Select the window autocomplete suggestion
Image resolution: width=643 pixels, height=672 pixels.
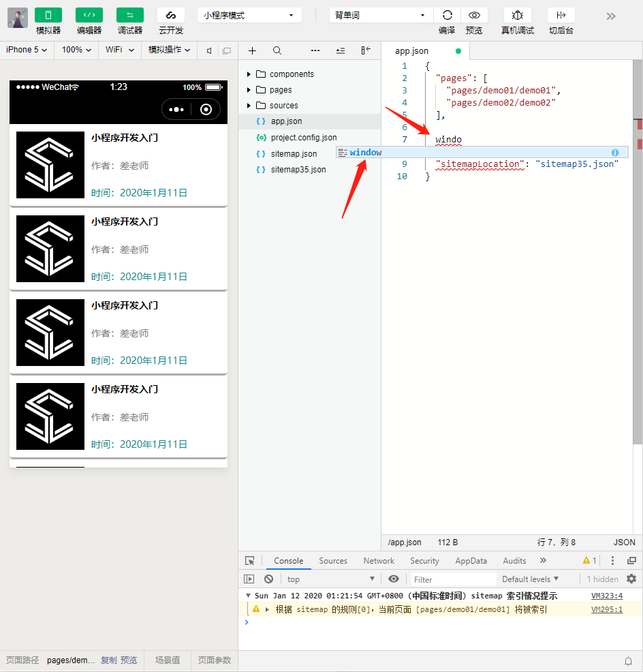pyautogui.click(x=366, y=153)
